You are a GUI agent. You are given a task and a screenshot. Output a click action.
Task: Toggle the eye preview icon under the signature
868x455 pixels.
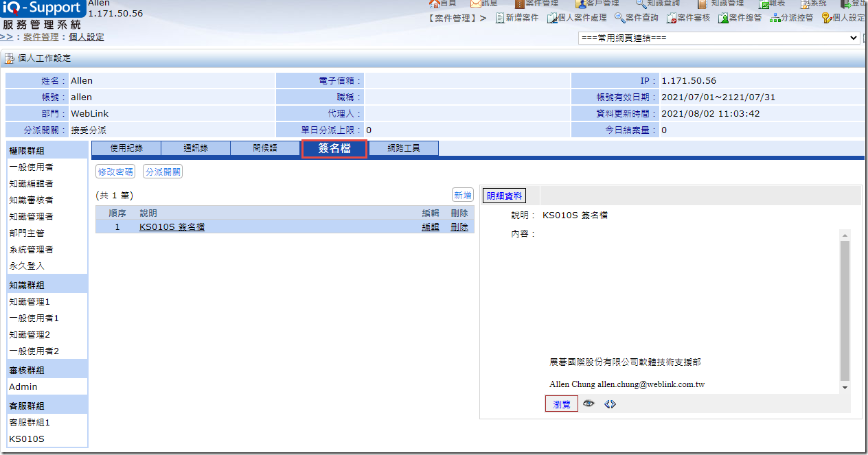[589, 404]
